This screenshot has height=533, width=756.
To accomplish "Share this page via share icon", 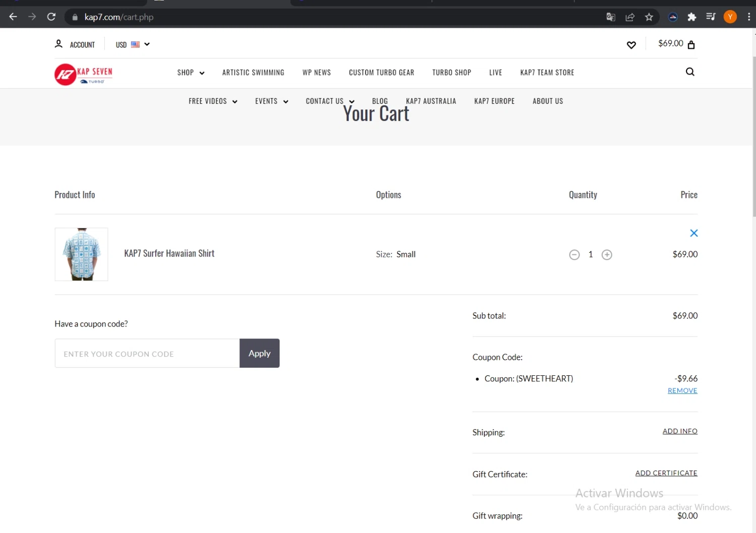I will [x=630, y=17].
